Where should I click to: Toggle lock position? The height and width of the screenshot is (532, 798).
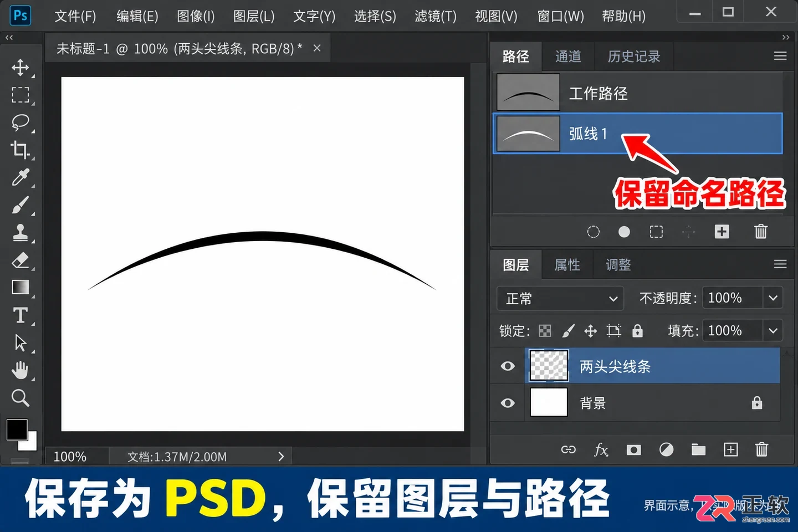591,331
